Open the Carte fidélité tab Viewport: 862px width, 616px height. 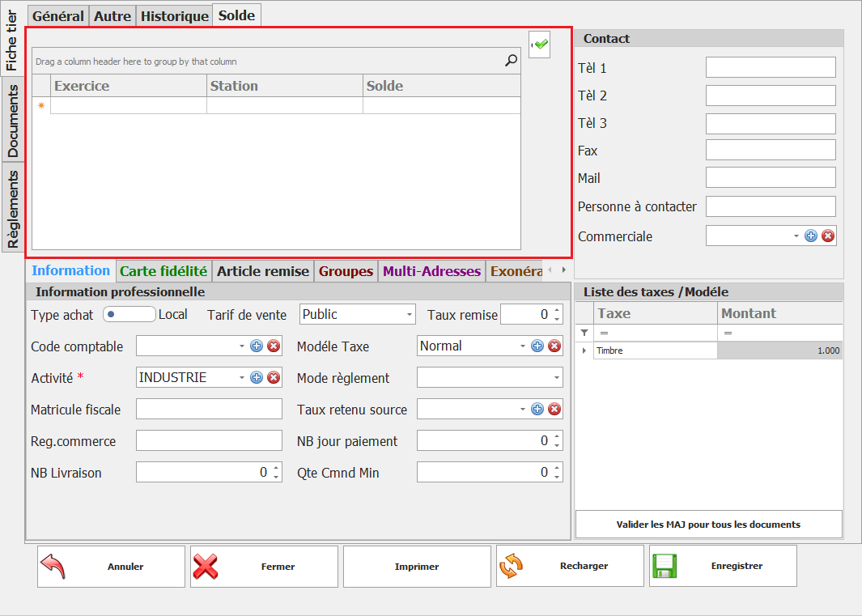tap(163, 271)
